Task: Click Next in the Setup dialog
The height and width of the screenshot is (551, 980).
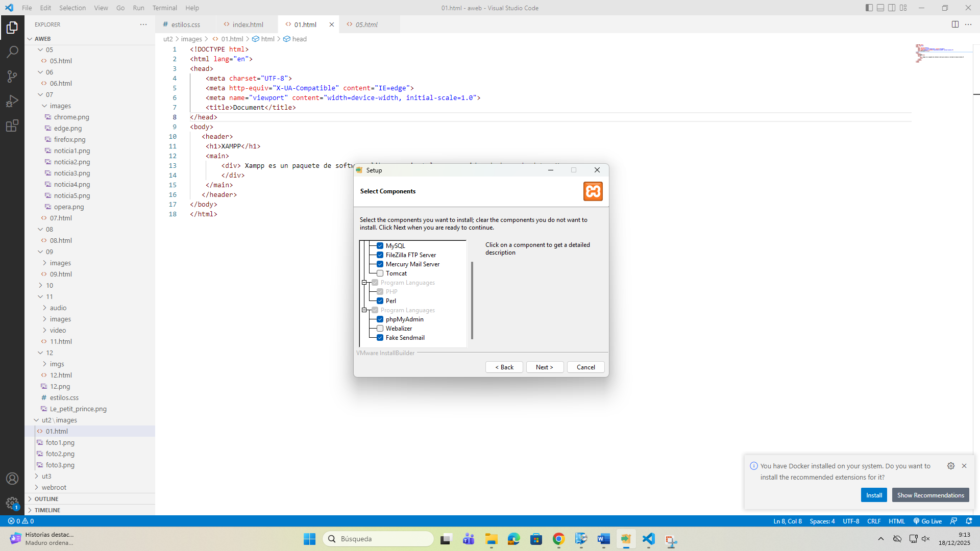Action: (x=544, y=367)
